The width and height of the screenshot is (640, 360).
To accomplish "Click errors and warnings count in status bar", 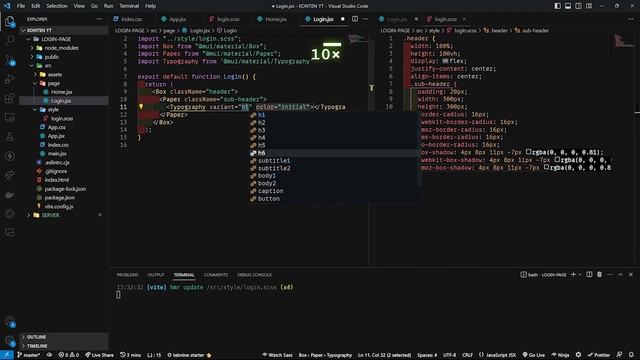I will click(69, 355).
